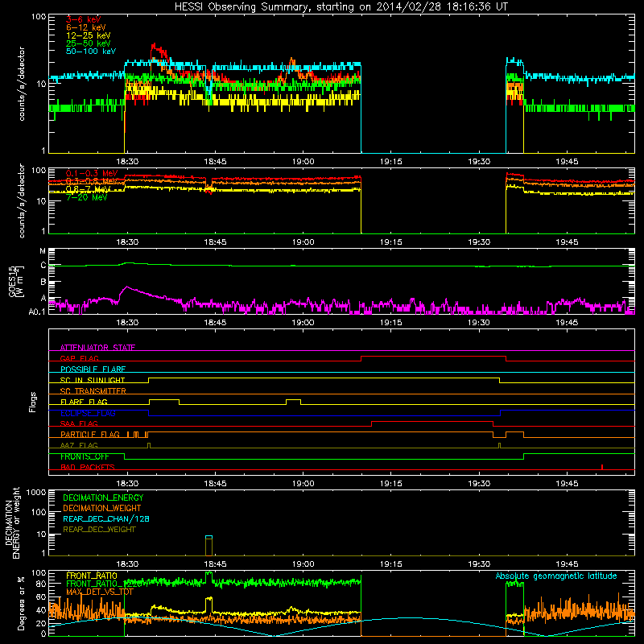This screenshot has height=644, width=644.
Task: Click counts/s/detector axis title of MeV panel
Action: coord(22,200)
